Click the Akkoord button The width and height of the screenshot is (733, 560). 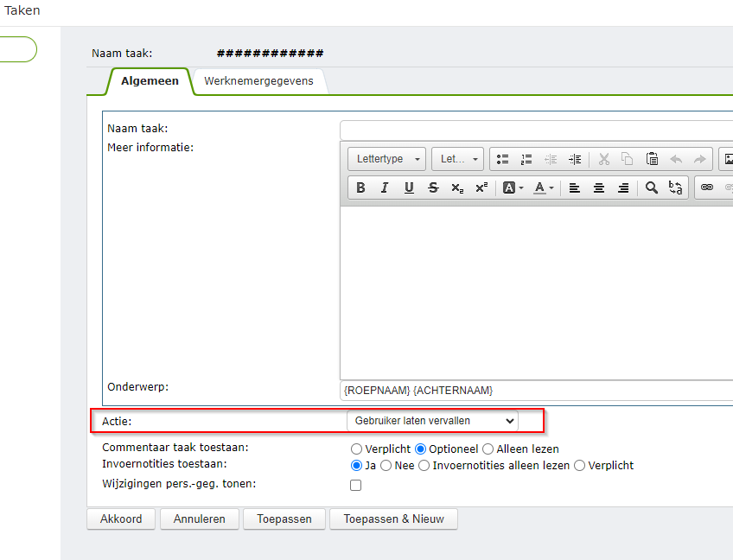coord(121,519)
